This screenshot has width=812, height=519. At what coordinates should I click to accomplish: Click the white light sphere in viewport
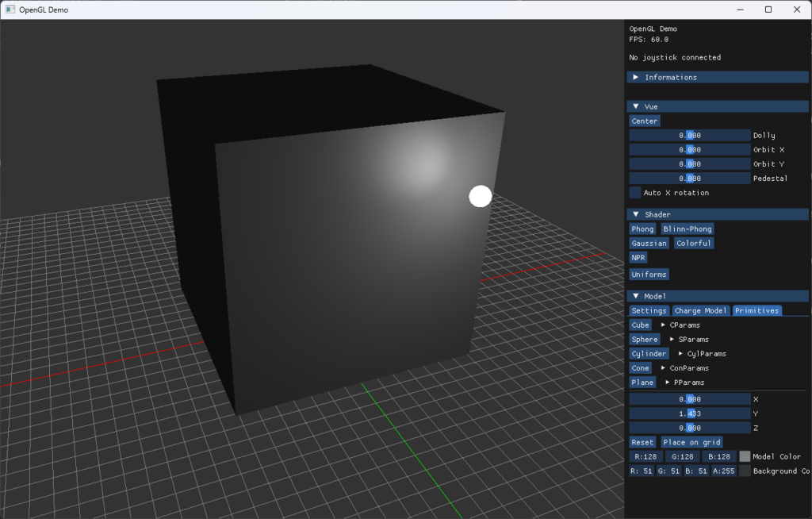pyautogui.click(x=480, y=197)
